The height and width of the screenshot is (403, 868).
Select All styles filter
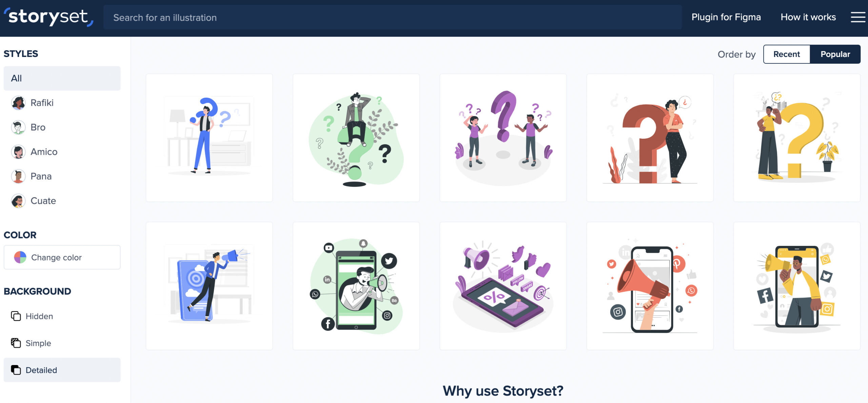(62, 77)
